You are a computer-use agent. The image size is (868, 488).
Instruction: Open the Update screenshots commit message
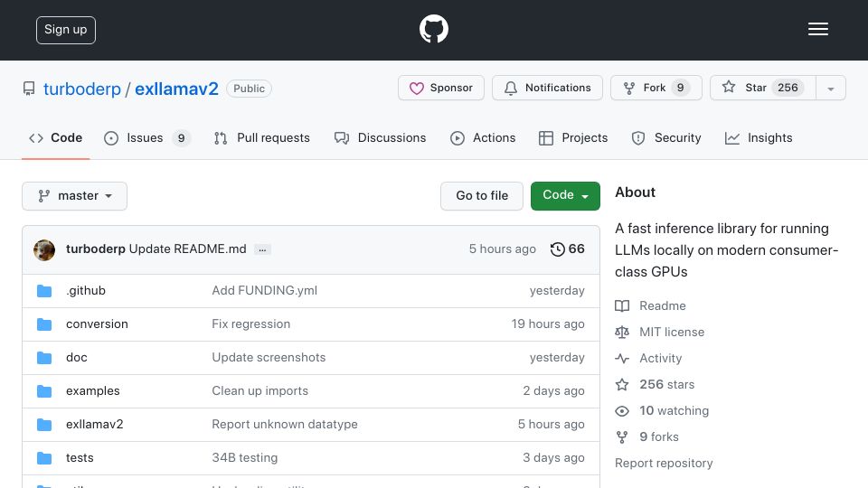tap(269, 358)
